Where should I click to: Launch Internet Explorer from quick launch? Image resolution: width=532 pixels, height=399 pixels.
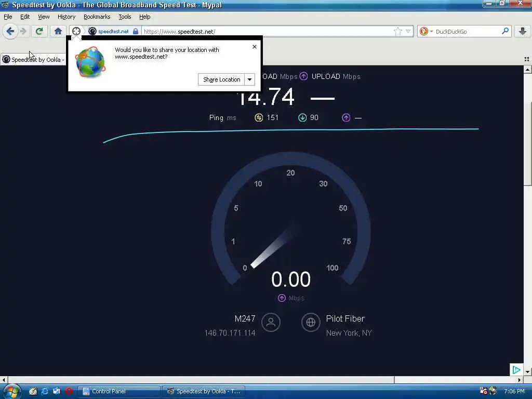pos(45,391)
